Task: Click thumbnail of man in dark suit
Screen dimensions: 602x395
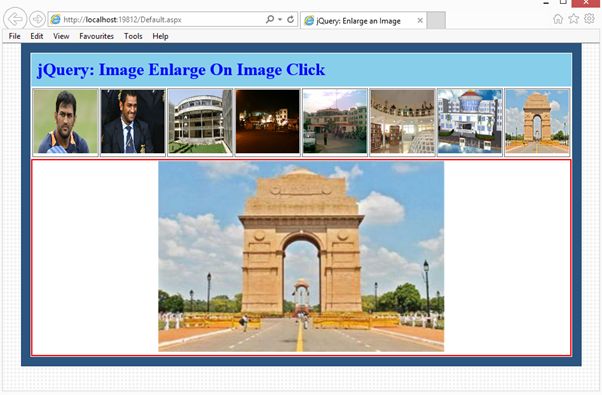Action: click(133, 121)
